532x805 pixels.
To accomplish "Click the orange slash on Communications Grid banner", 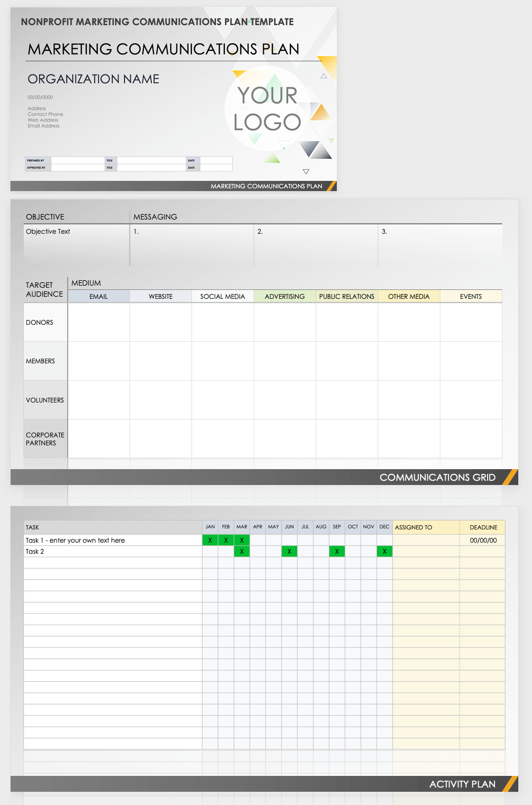I will click(x=510, y=477).
